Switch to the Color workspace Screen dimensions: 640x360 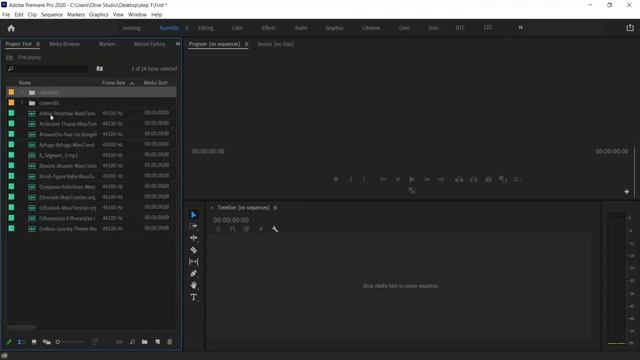click(x=237, y=28)
